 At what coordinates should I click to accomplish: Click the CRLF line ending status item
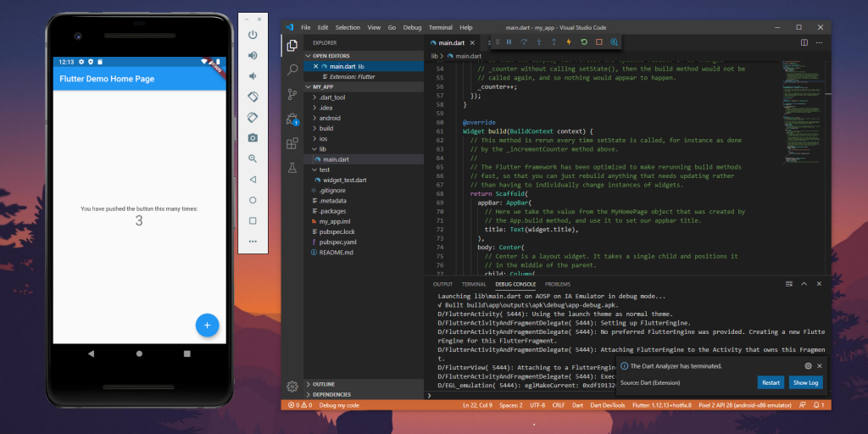[x=559, y=405]
